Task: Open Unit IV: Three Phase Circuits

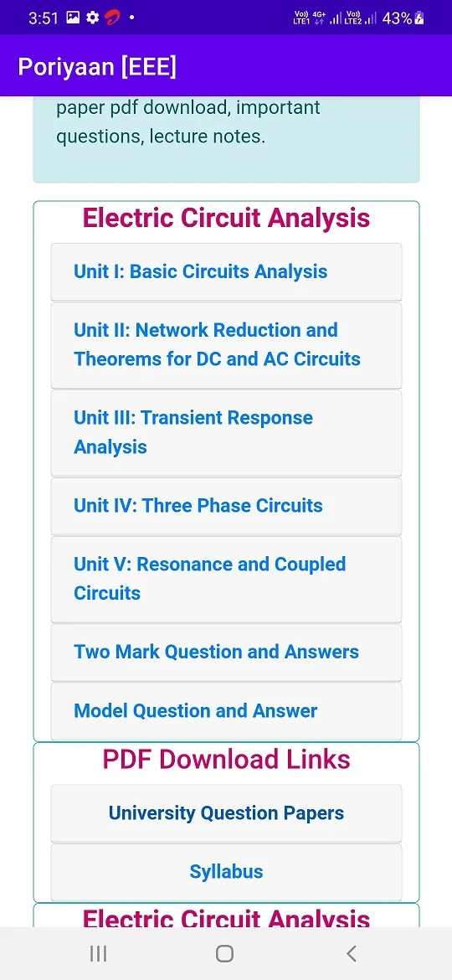Action: pos(226,506)
